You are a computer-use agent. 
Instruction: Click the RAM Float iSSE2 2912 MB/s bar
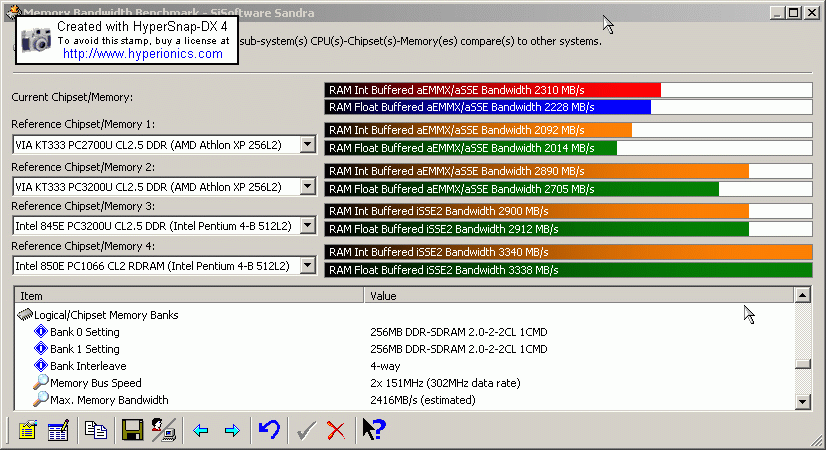pyautogui.click(x=537, y=229)
